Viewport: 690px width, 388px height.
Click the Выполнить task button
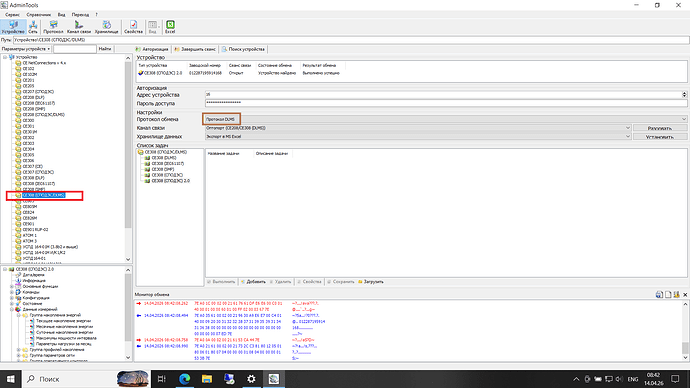221,282
